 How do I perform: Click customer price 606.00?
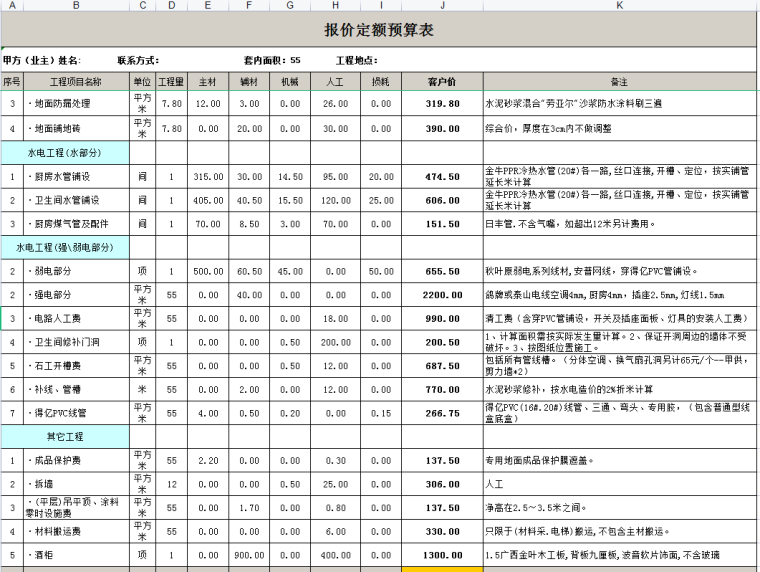coord(443,200)
